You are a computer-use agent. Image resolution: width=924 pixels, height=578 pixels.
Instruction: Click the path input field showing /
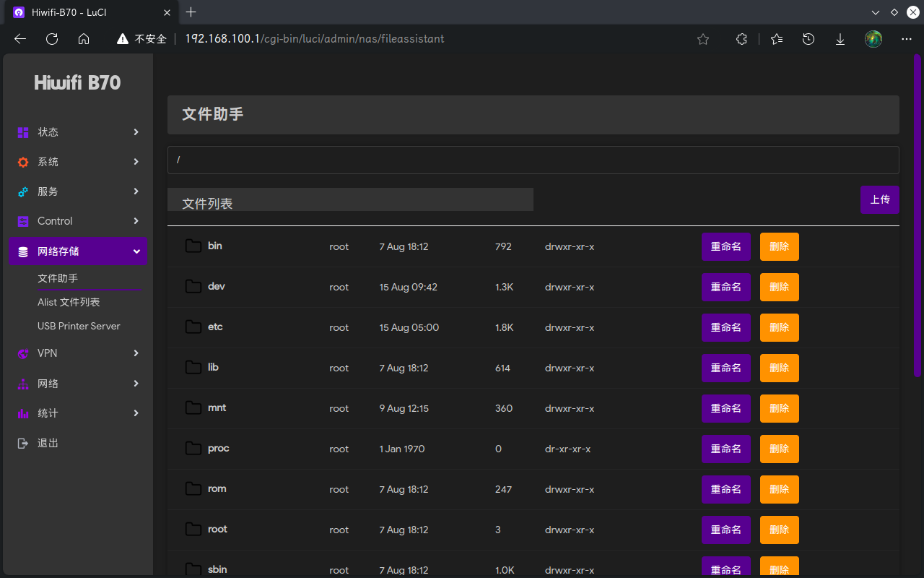(533, 160)
